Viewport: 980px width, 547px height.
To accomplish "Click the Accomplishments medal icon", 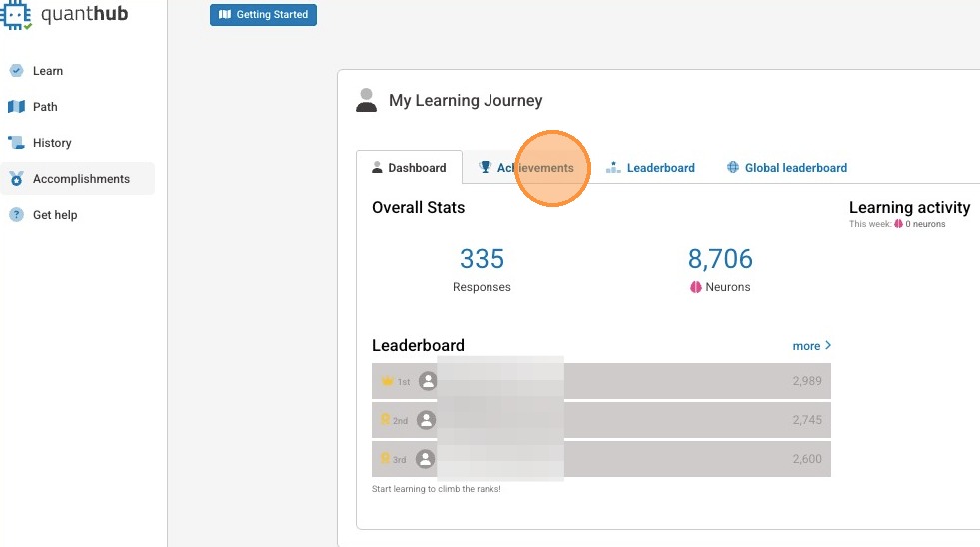I will [x=16, y=179].
